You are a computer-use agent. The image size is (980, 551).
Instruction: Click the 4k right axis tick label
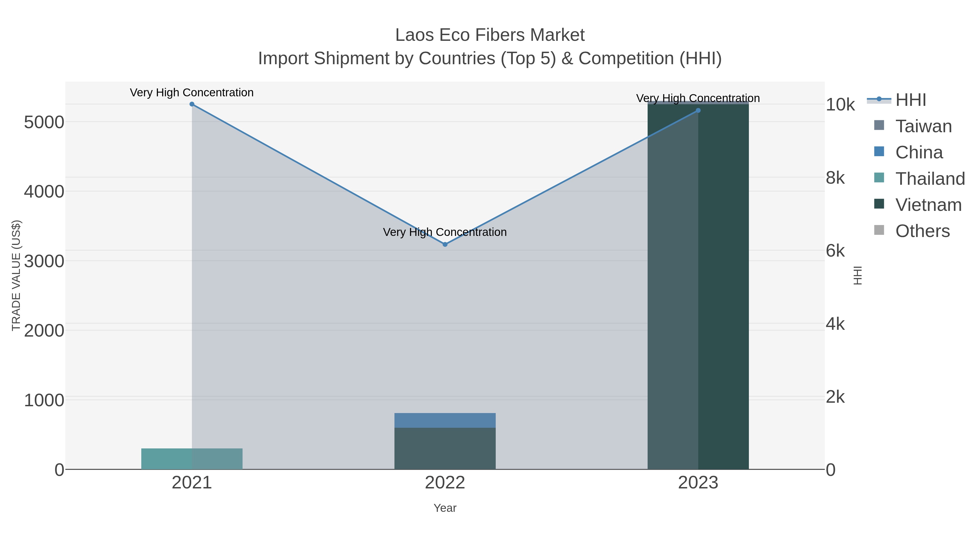(x=835, y=324)
